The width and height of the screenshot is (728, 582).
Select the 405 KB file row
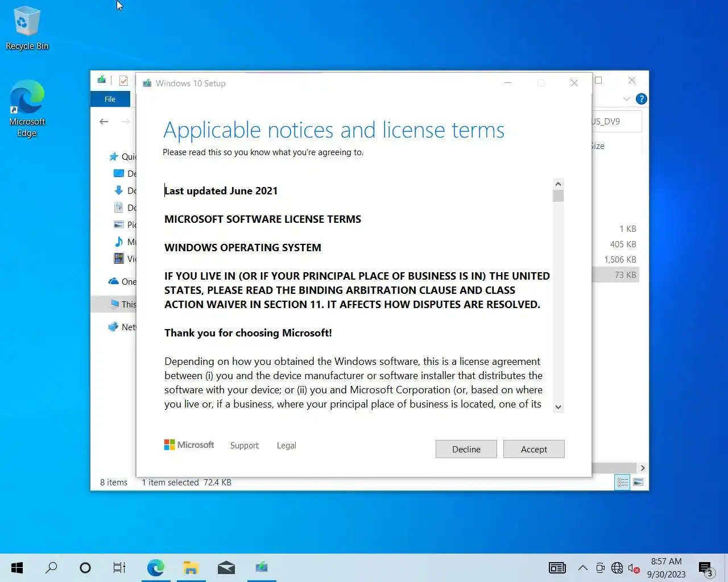pyautogui.click(x=615, y=244)
